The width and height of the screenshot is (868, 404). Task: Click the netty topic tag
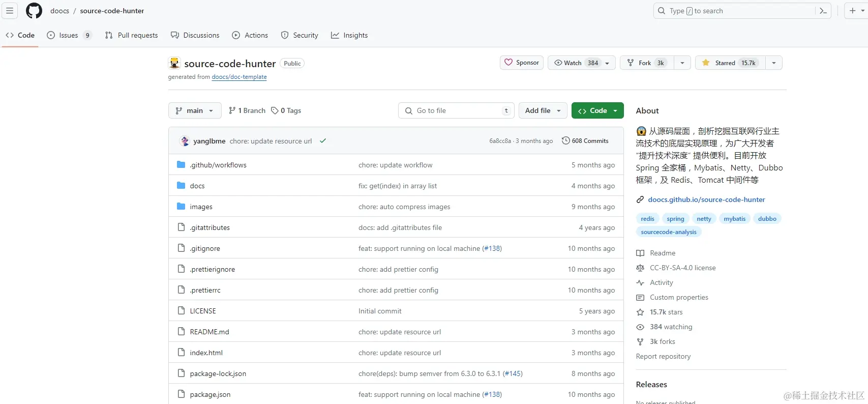[x=704, y=219]
